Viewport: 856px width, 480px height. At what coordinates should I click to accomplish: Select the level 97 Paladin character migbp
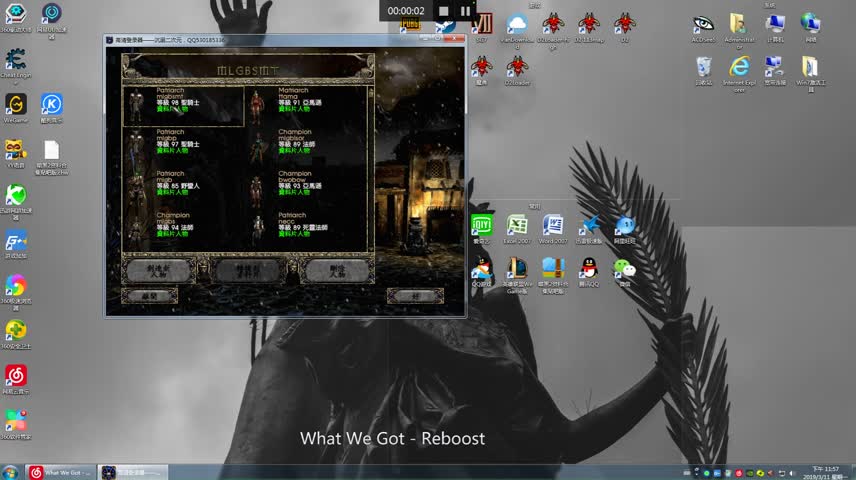pyautogui.click(x=183, y=147)
